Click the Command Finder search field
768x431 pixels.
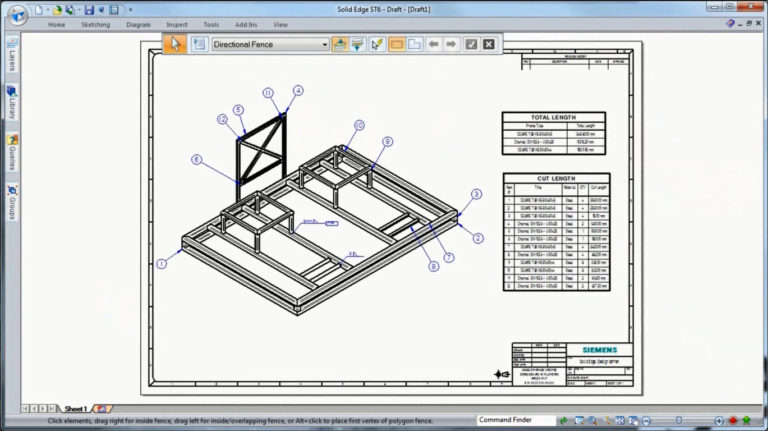pyautogui.click(x=515, y=420)
